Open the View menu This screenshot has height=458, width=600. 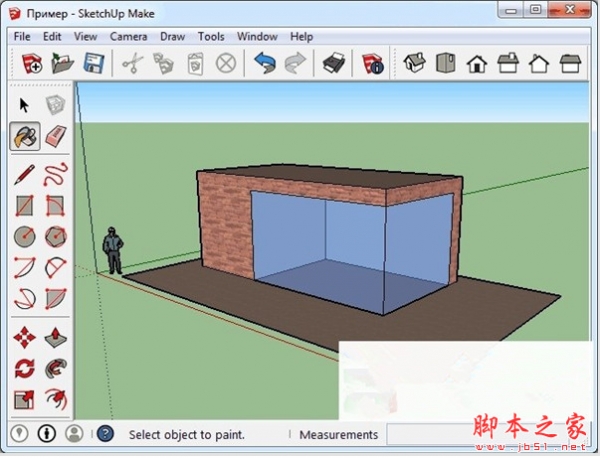(85, 37)
